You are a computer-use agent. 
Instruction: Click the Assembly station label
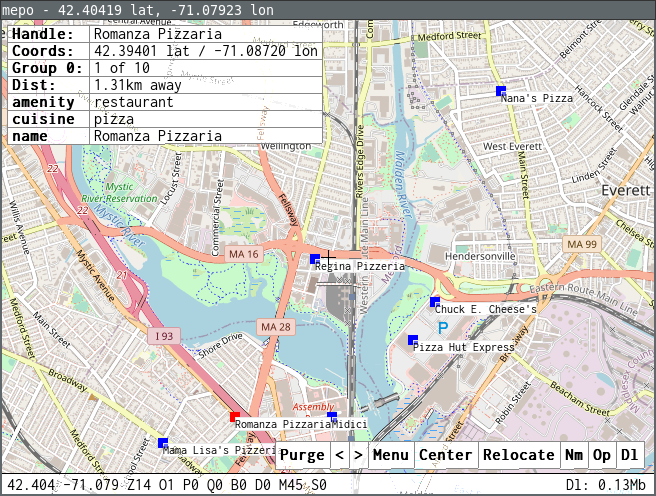(313, 407)
